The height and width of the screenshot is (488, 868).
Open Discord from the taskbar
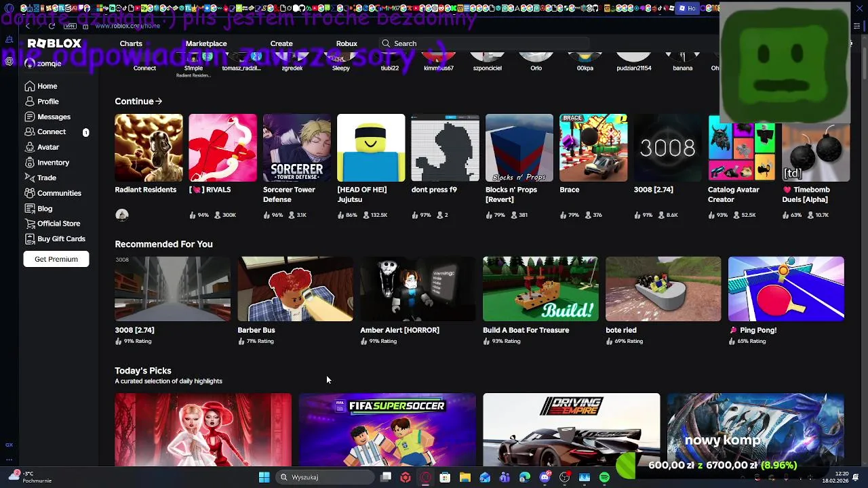(545, 477)
